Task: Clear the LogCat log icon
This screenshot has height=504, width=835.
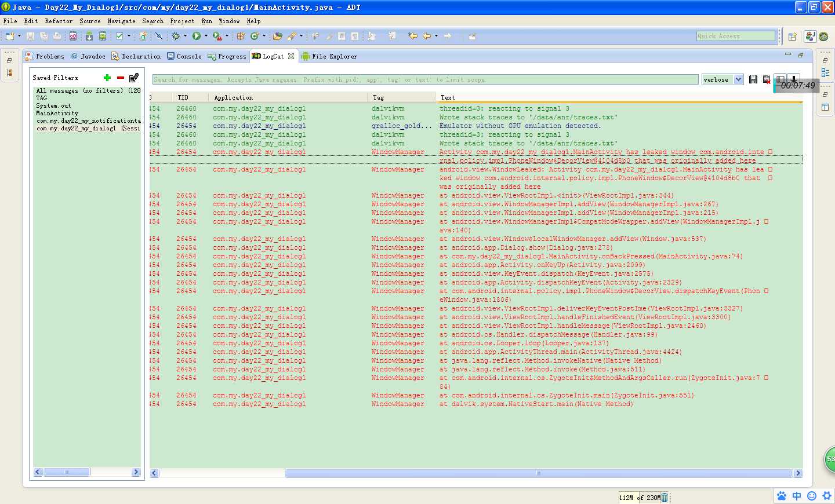Action: (767, 79)
